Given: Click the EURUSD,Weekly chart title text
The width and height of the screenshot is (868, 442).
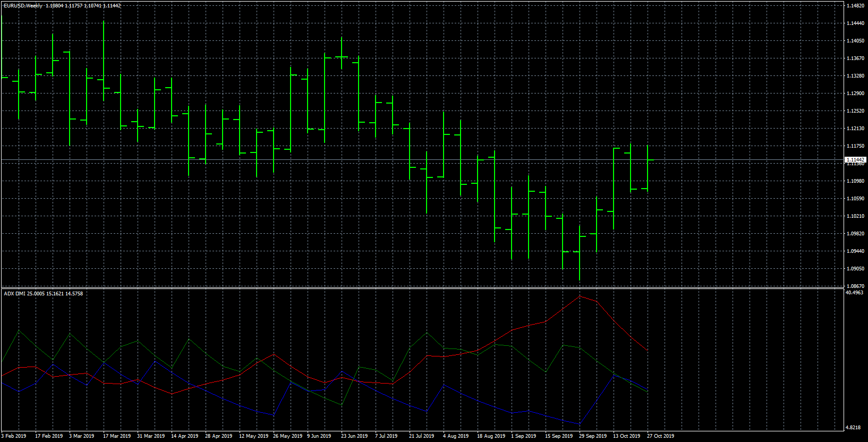Looking at the screenshot, I should pyautogui.click(x=24, y=6).
